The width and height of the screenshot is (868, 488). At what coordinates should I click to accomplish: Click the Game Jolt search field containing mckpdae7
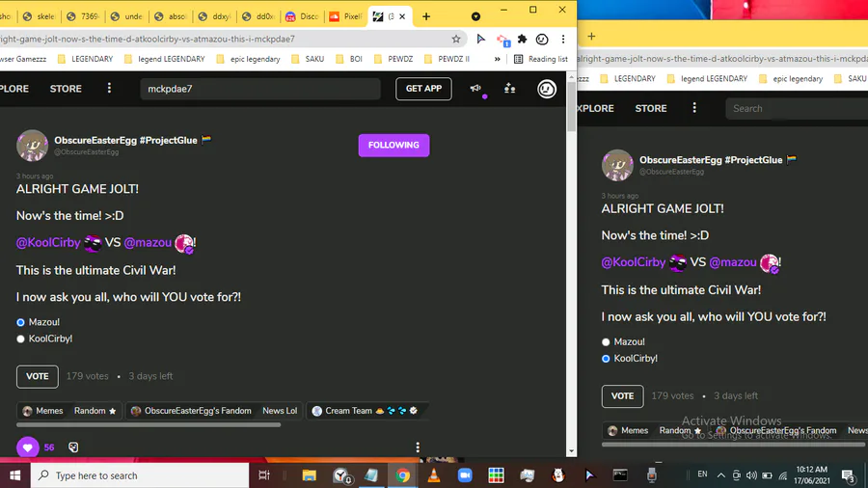[260, 89]
